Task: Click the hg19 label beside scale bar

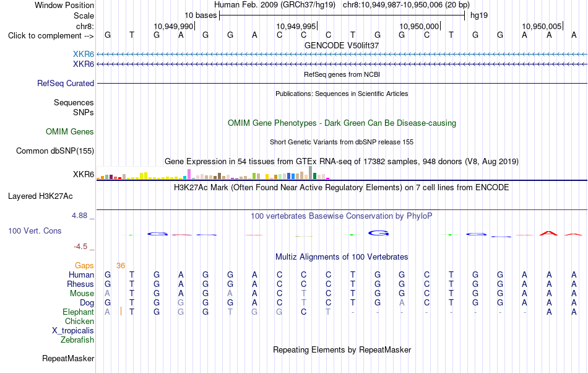Action: coord(479,15)
